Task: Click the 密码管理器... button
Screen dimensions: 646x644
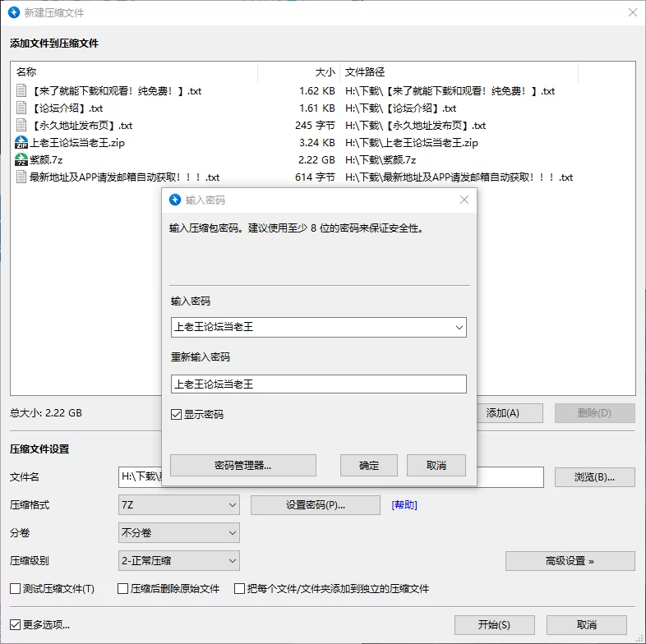Action: [243, 465]
